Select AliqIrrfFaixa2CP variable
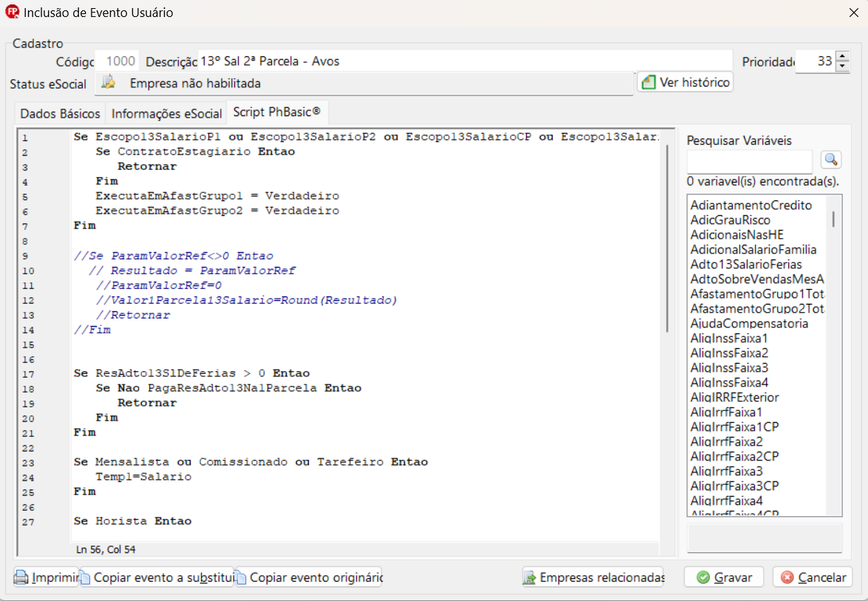 [x=734, y=456]
